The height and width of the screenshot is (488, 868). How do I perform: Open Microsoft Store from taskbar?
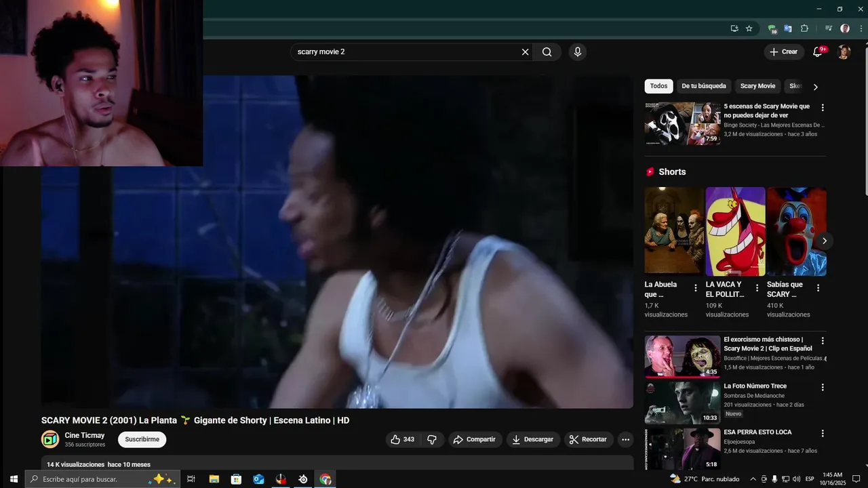236,479
